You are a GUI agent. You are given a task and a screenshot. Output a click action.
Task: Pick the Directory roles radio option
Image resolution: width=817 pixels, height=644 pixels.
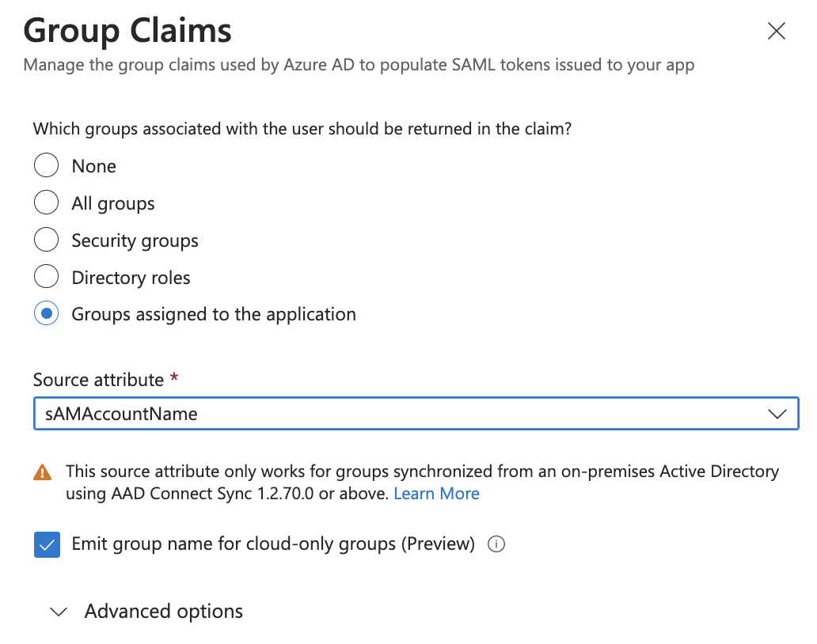coord(47,278)
